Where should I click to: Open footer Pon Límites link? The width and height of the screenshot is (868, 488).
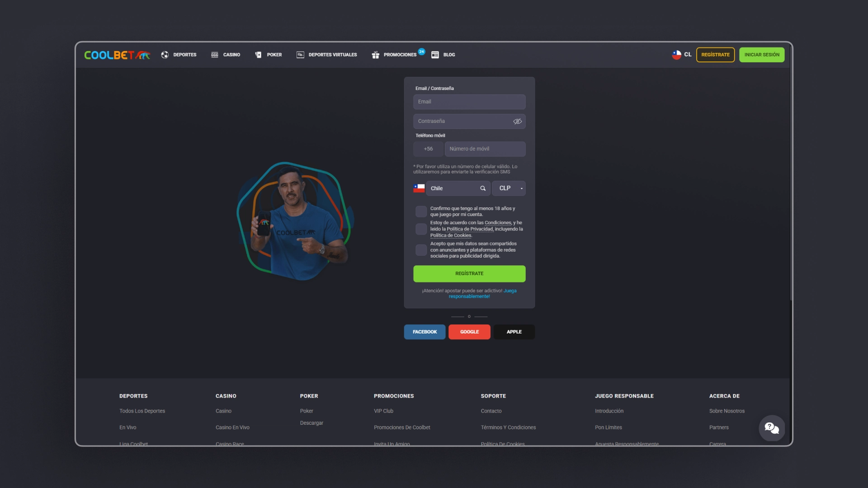click(x=608, y=427)
